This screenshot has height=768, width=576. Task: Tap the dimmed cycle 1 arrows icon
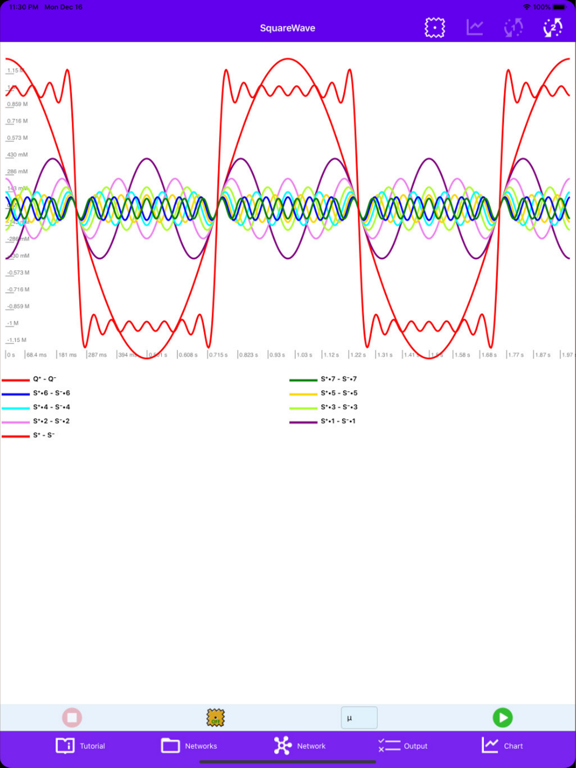pyautogui.click(x=513, y=27)
